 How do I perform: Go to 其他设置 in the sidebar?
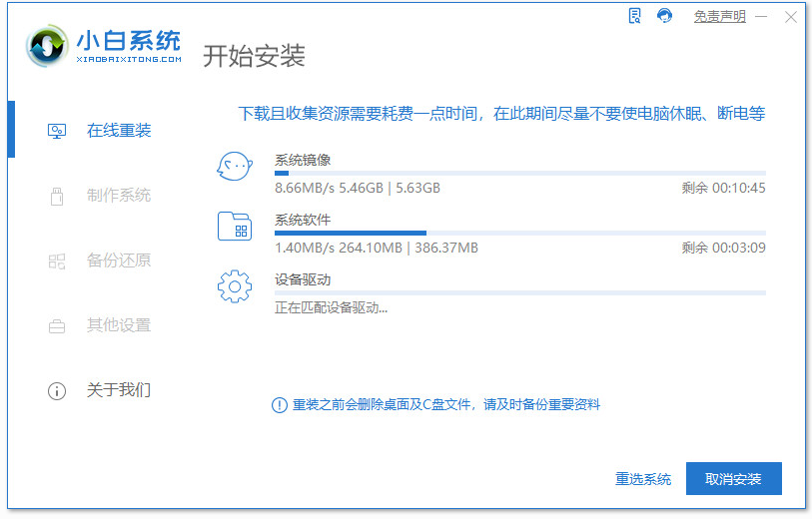[118, 325]
